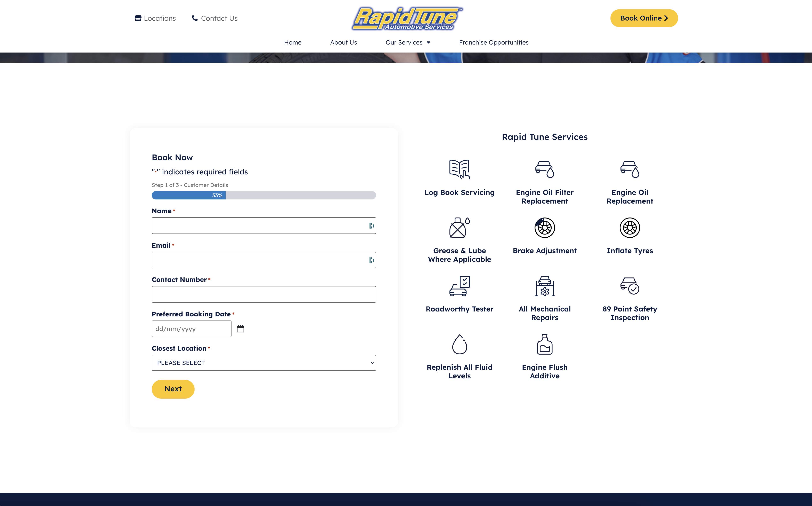Click the Brake Adjustment label
Screen dimensions: 812x506
pos(544,251)
